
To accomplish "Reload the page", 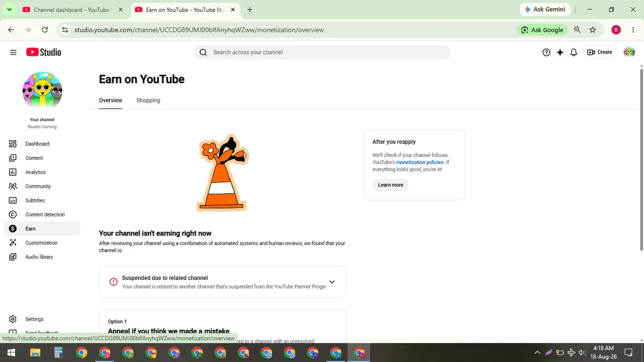I will tap(45, 30).
